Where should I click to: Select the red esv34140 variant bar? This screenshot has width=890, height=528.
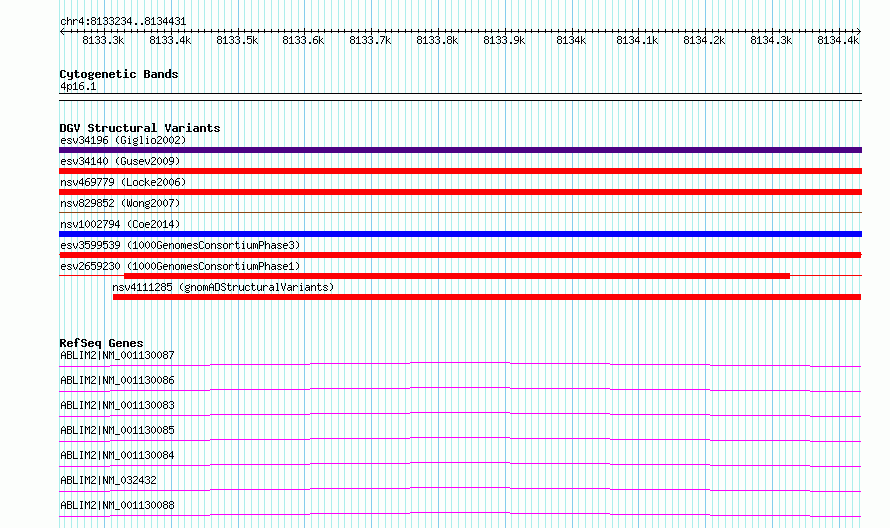pos(460,171)
